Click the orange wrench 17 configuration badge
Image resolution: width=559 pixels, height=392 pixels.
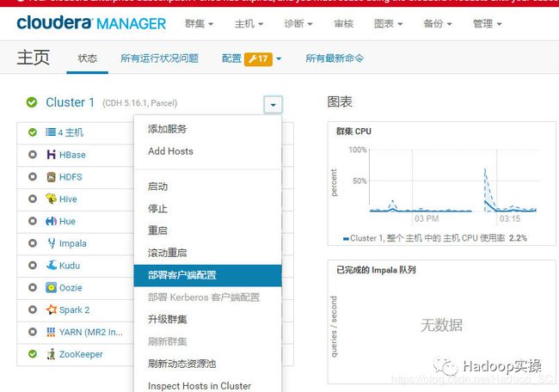pos(258,58)
